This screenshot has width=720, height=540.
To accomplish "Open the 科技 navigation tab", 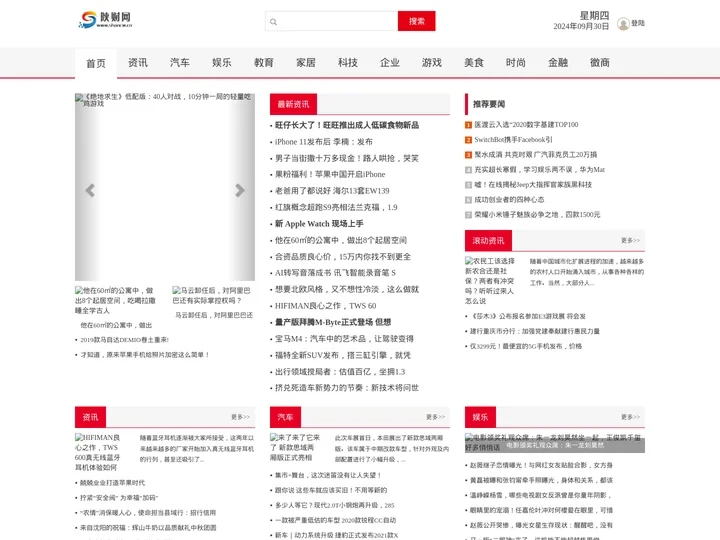I will (x=348, y=62).
